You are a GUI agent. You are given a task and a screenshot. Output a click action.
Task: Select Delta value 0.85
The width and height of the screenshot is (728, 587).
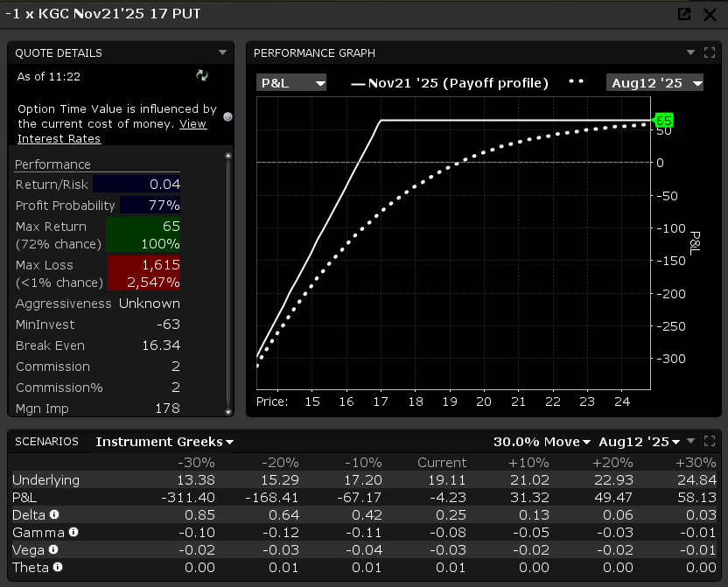[x=199, y=514]
